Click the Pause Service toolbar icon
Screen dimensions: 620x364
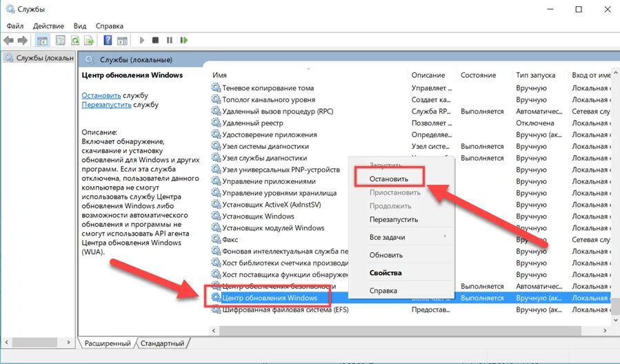[170, 40]
